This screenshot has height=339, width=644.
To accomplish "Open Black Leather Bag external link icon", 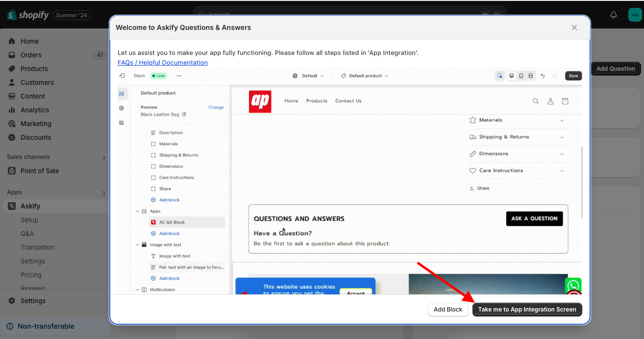I will pos(184,114).
